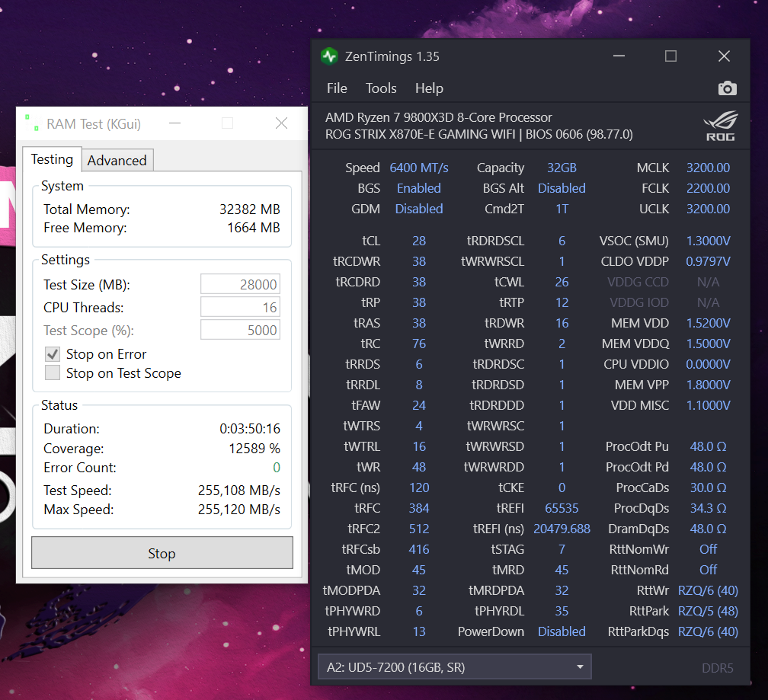This screenshot has height=700, width=768.
Task: Click the RttParkDqs value RZQ/6 (40)
Action: [708, 631]
